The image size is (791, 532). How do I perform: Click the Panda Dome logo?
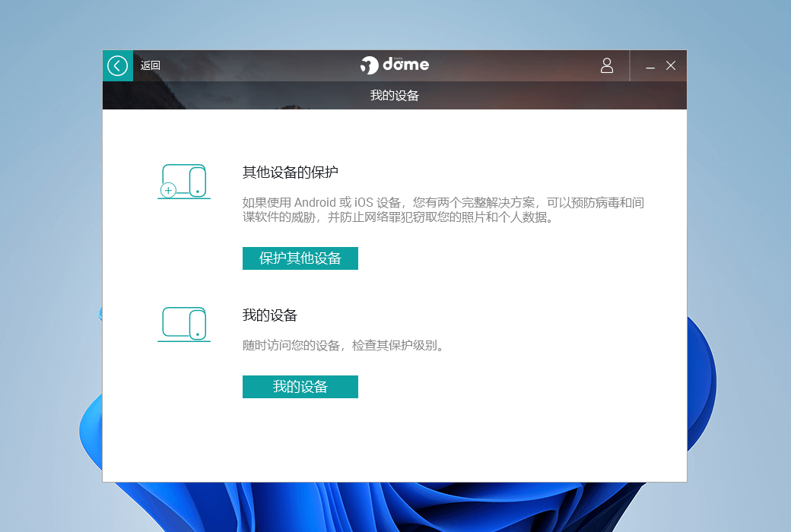(395, 65)
